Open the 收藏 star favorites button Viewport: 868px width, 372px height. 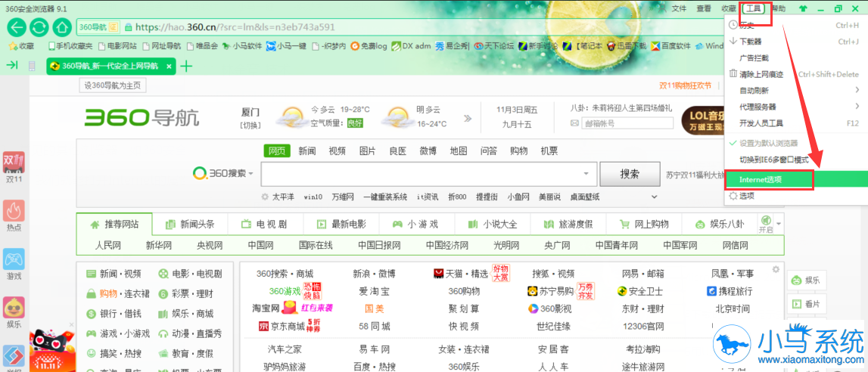point(22,46)
